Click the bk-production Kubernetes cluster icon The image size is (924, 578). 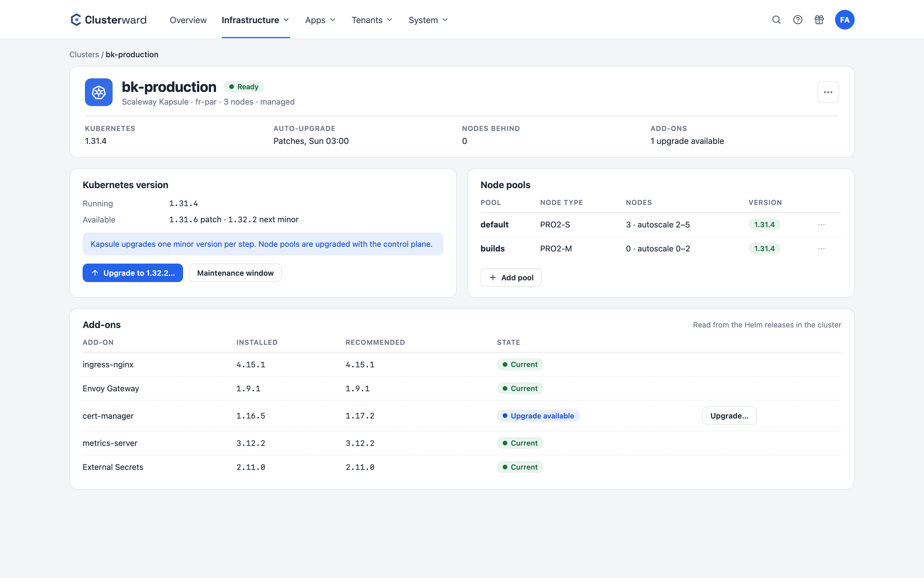tap(98, 92)
